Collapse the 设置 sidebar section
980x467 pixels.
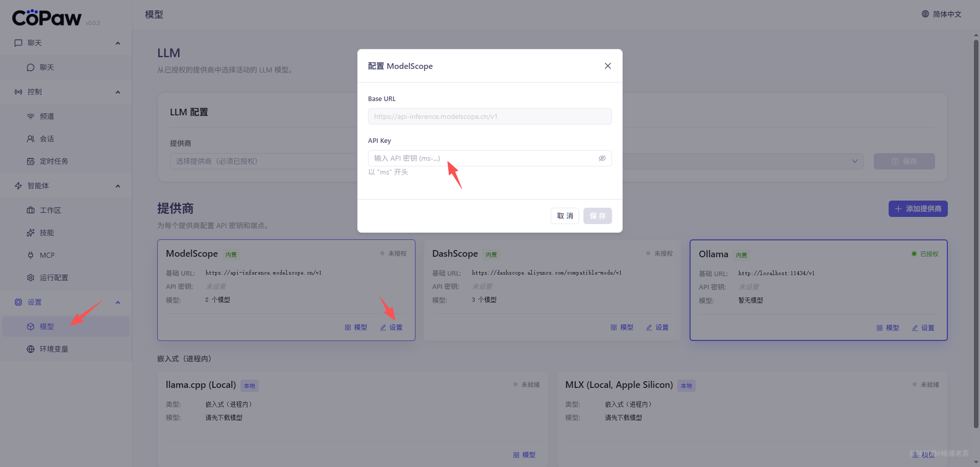[118, 303]
